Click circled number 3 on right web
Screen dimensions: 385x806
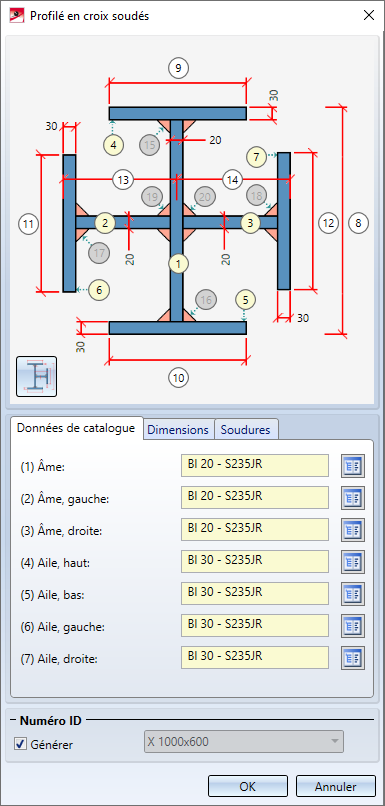coord(250,223)
